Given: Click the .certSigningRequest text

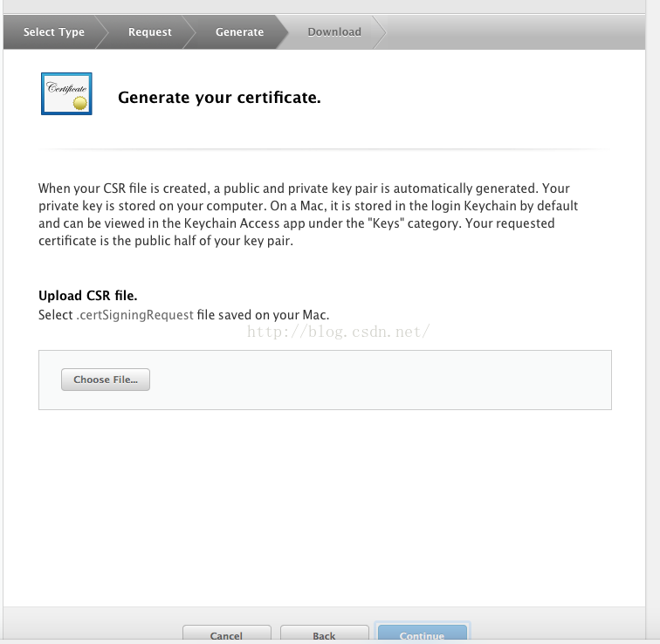Looking at the screenshot, I should click(x=134, y=315).
